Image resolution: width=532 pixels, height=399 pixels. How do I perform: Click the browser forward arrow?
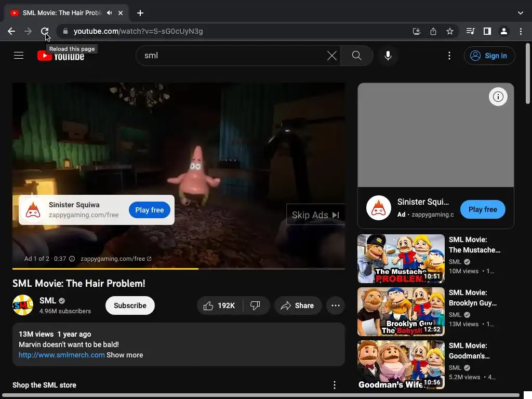28,31
